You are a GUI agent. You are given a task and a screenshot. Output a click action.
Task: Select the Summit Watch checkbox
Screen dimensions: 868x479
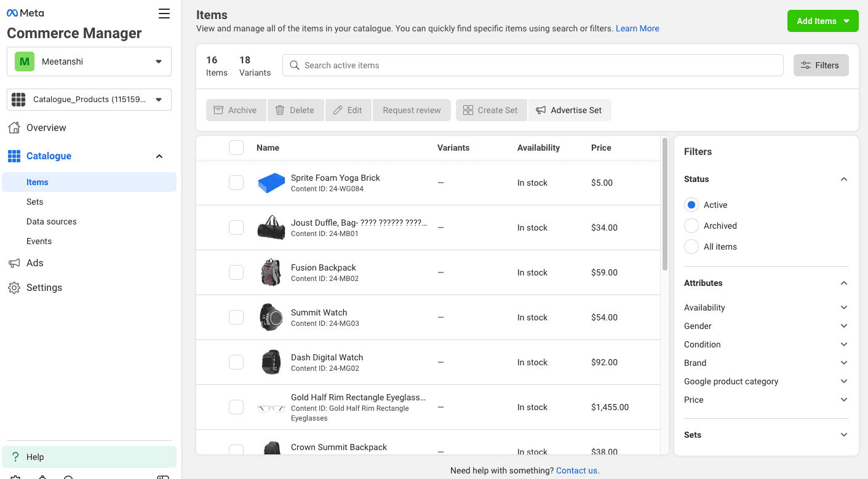tap(236, 317)
